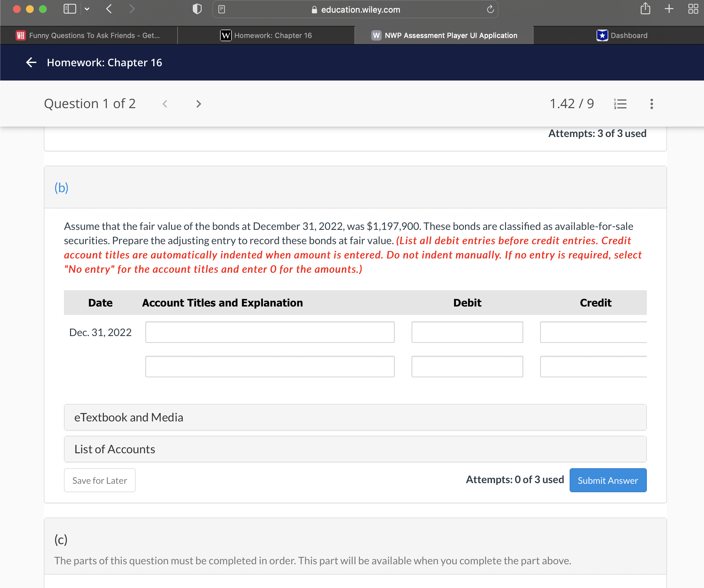Click Safari's page reload icon
The image size is (704, 588).
[x=490, y=9]
